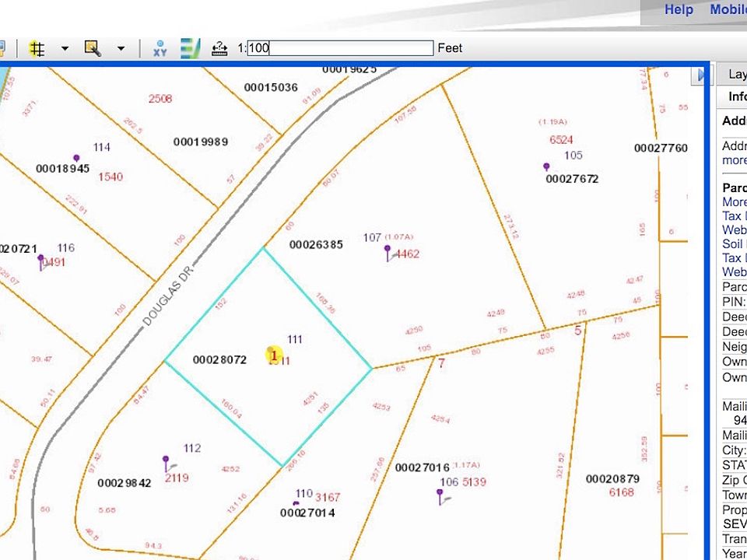Screen dimensions: 747x560
Task: Open dropdown arrow next to grid tool
Action: point(65,48)
